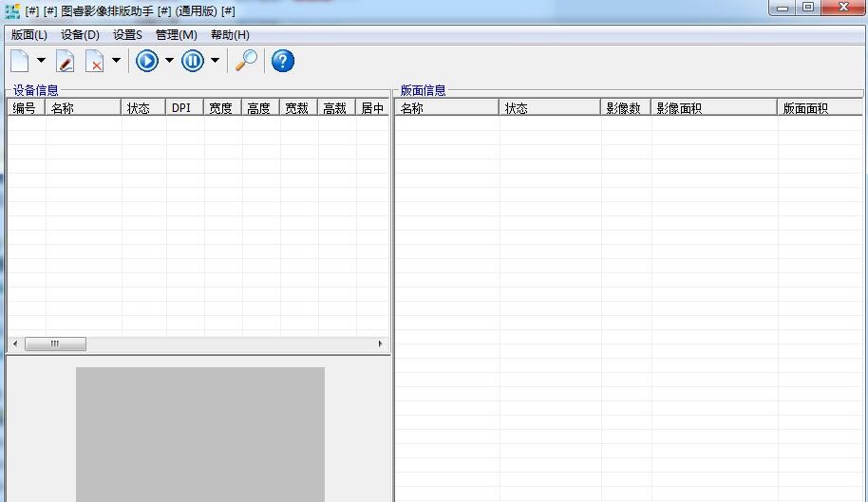Open the 设备(D) menu

[x=81, y=35]
